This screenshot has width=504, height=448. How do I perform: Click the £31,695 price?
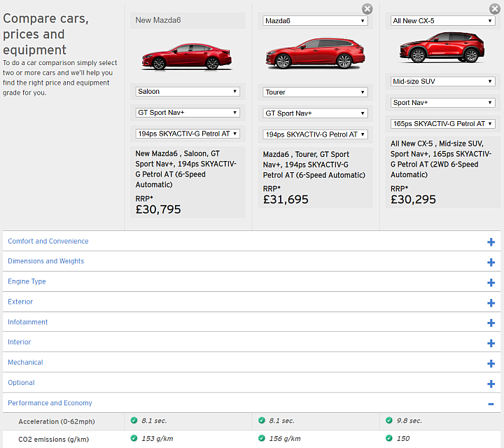286,199
